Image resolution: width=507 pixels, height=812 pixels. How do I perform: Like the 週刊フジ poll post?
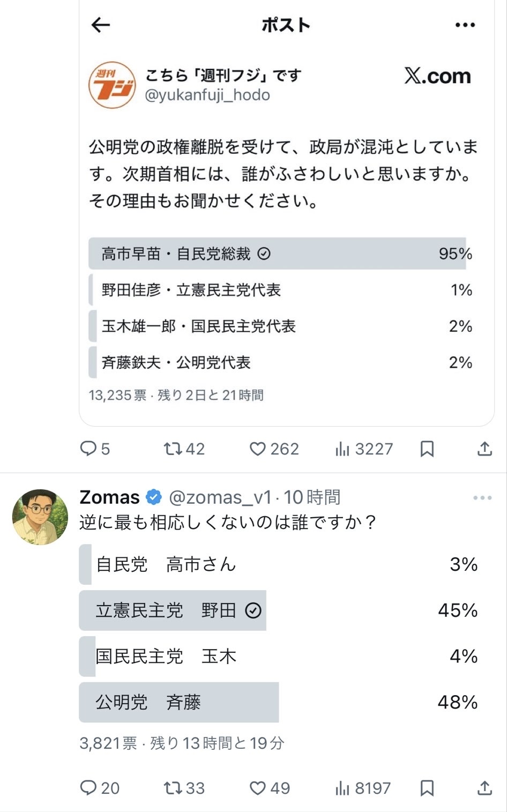[258, 449]
